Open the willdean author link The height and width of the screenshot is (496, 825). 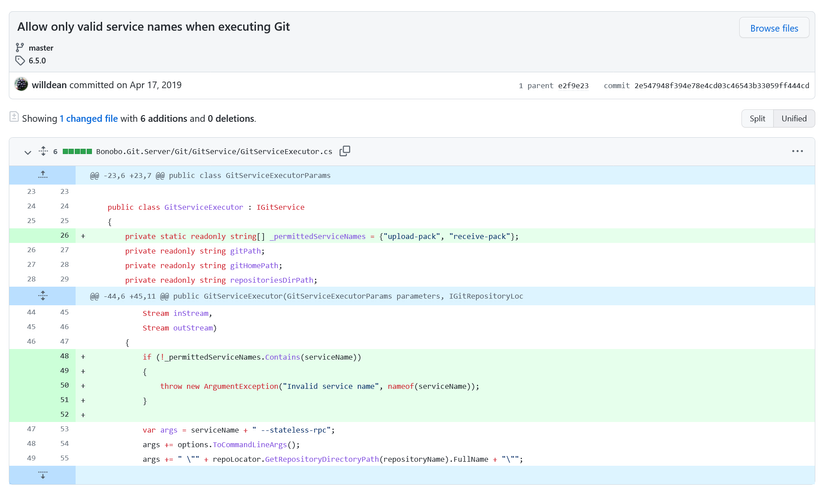49,85
